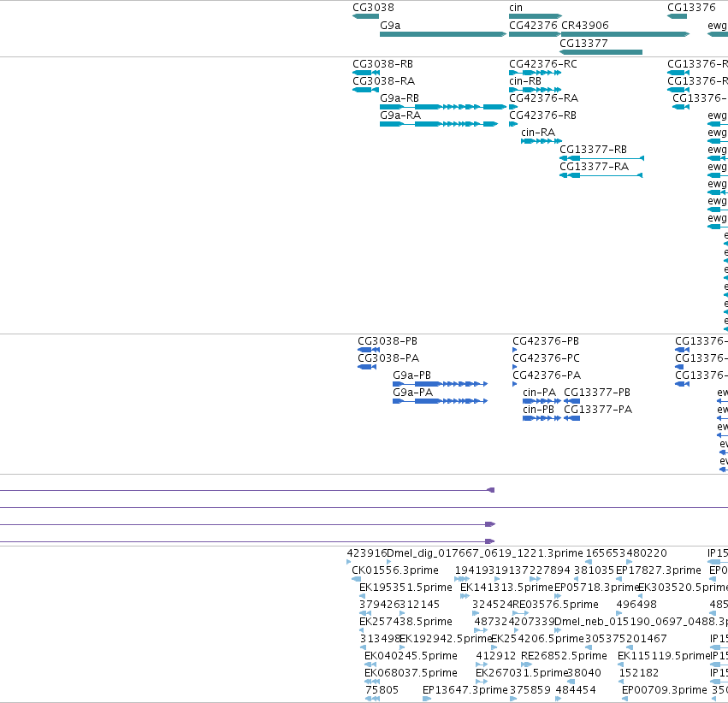Image resolution: width=728 pixels, height=703 pixels.
Task: Select the CG13377 gene bar glyph
Action: [x=601, y=52]
